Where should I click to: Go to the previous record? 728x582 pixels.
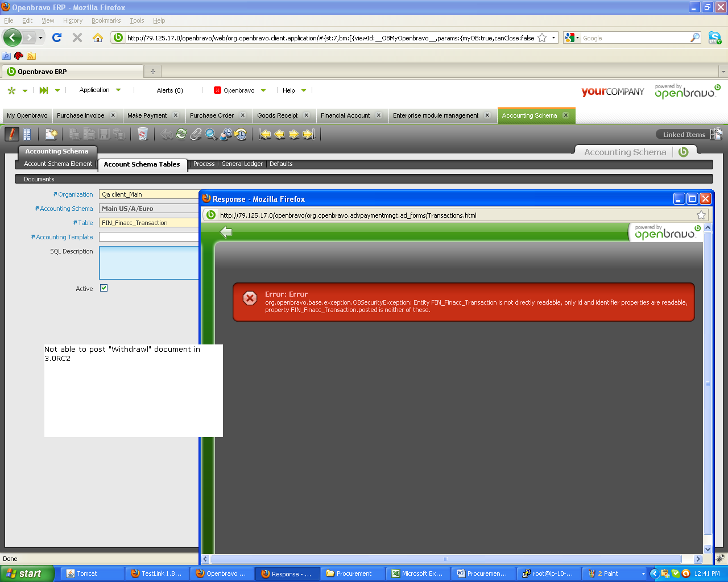coord(279,134)
